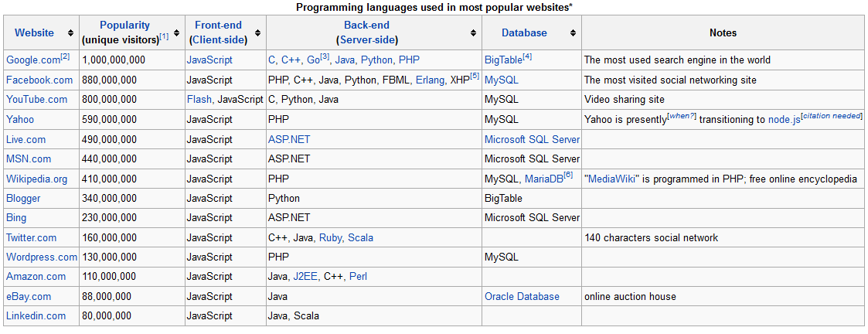Image resolution: width=868 pixels, height=334 pixels.
Task: Open the Linkedin.com link
Action: [x=36, y=315]
